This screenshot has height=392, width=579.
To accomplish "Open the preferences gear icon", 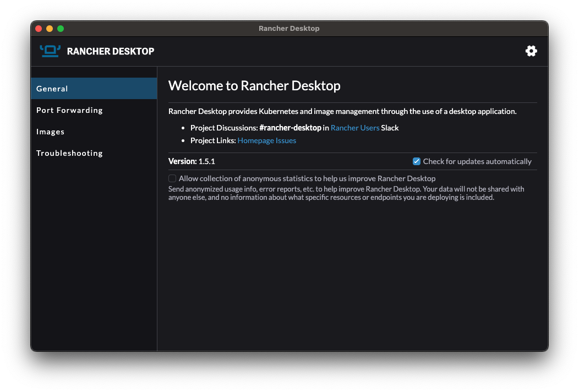I will [531, 51].
